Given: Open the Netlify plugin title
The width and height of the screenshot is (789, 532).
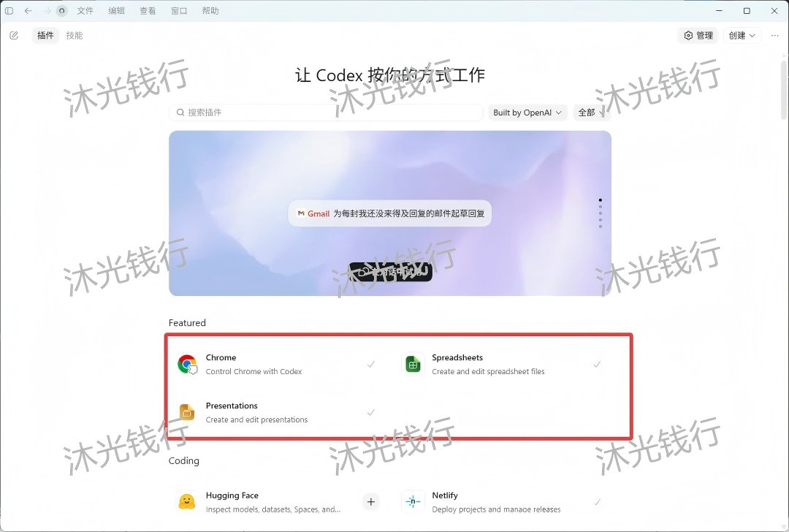Looking at the screenshot, I should pyautogui.click(x=445, y=495).
